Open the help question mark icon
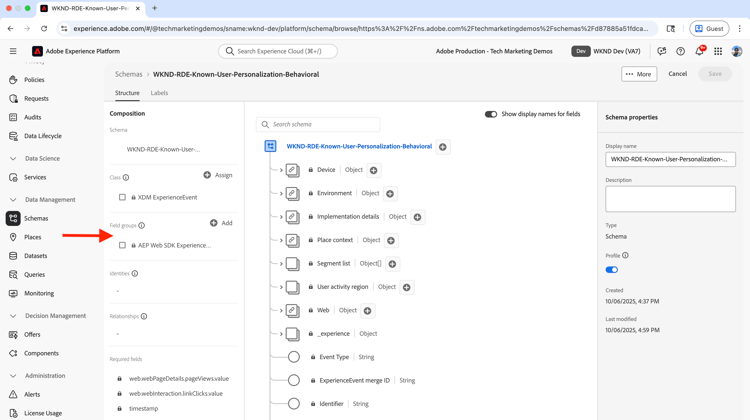This screenshot has height=420, width=750. pyautogui.click(x=680, y=51)
